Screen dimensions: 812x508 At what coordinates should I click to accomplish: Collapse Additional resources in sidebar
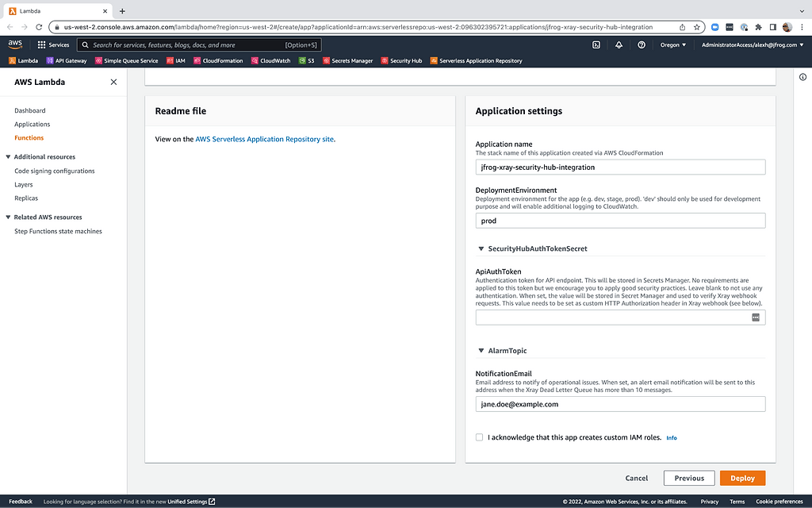tap(8, 157)
